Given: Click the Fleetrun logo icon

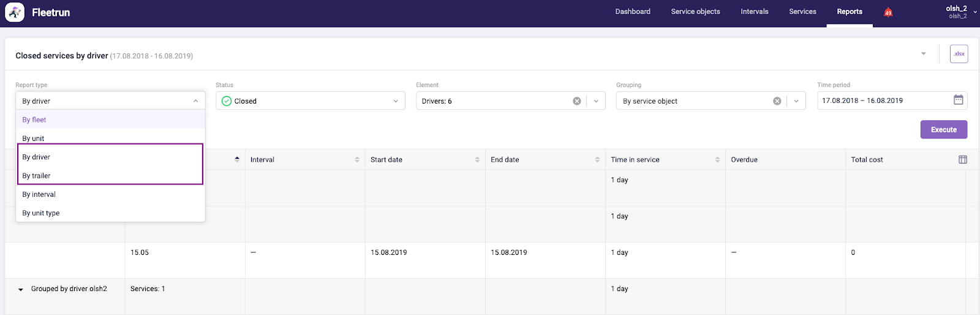Looking at the screenshot, I should pos(15,12).
